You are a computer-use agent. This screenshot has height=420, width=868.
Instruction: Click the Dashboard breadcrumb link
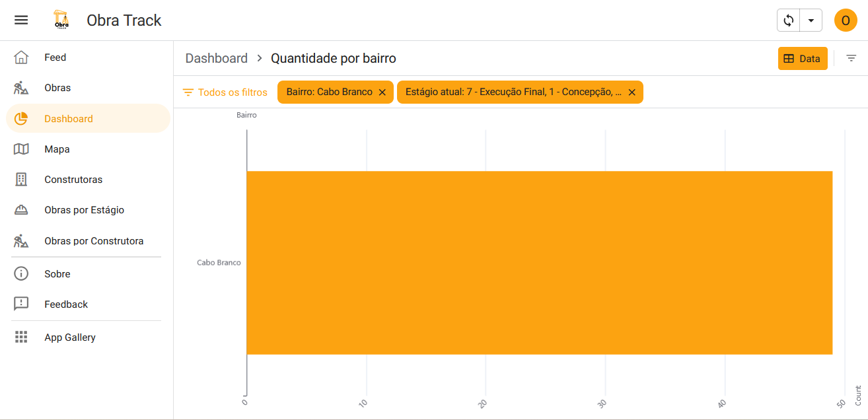[x=216, y=58]
